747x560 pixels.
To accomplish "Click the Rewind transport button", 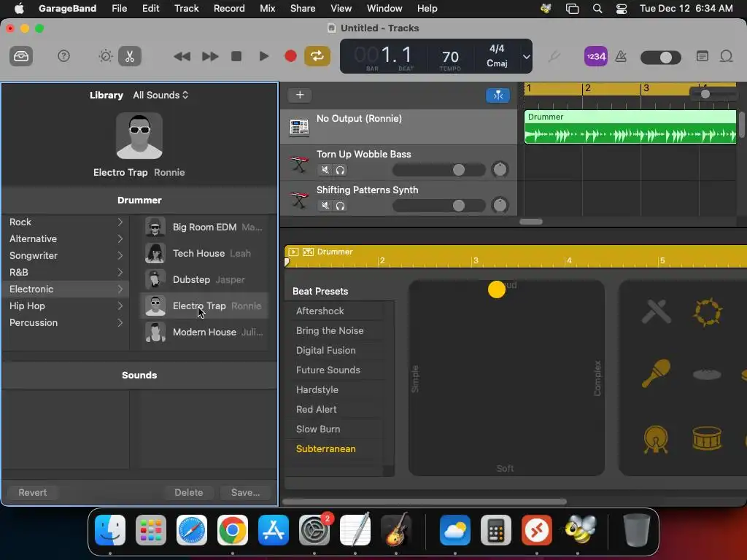I will pyautogui.click(x=182, y=57).
